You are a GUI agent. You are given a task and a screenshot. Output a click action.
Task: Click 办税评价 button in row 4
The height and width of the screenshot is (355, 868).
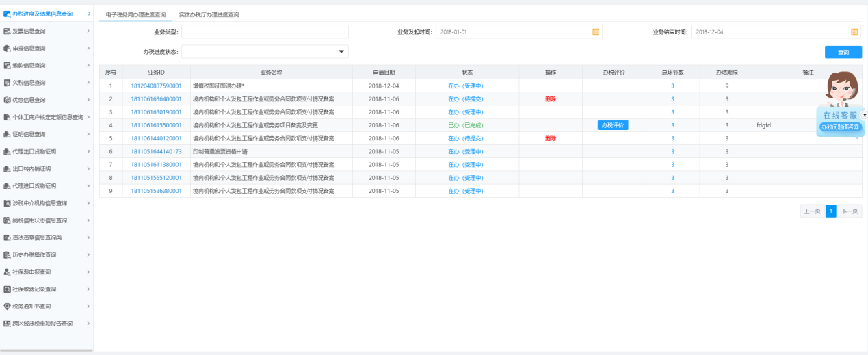[x=613, y=125]
